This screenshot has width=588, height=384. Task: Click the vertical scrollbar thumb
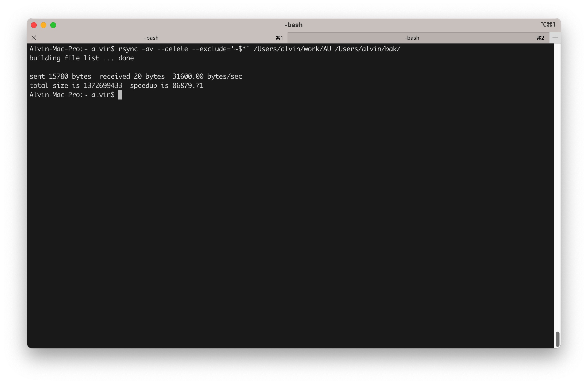557,339
